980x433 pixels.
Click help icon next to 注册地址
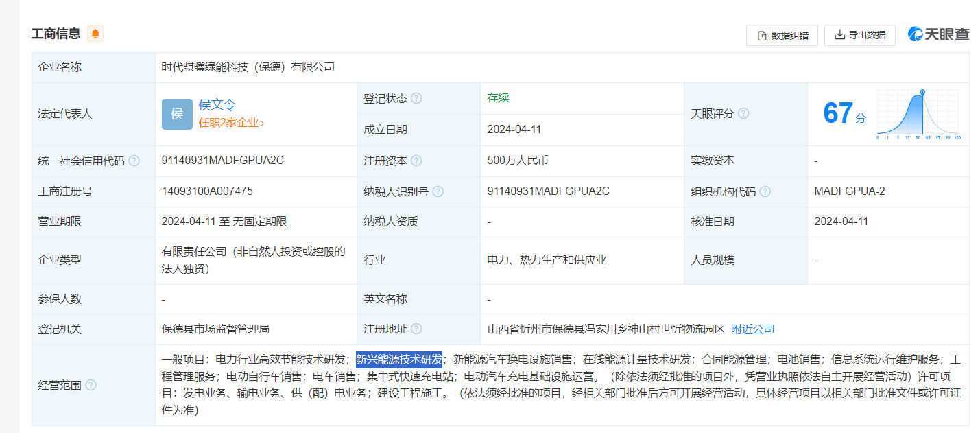(x=416, y=329)
